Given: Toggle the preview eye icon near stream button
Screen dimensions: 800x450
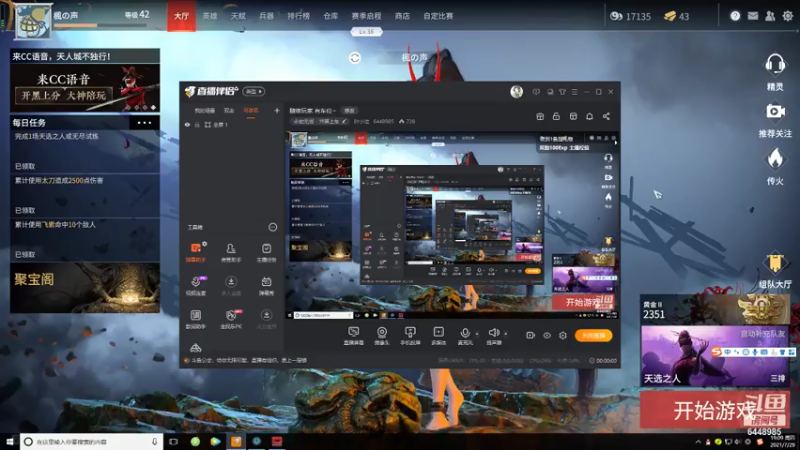Looking at the screenshot, I should click(547, 335).
